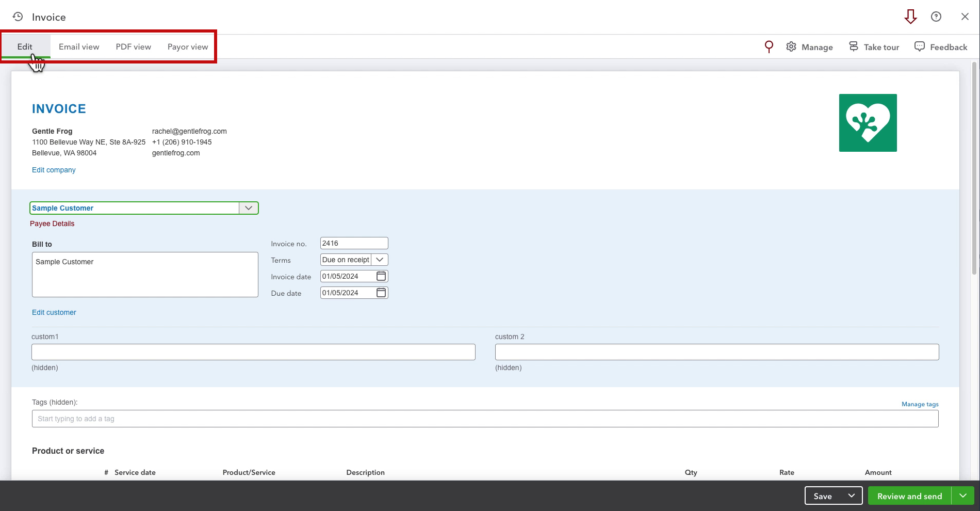Image resolution: width=980 pixels, height=511 pixels.
Task: Click the custom 2 input field
Action: pyautogui.click(x=717, y=352)
